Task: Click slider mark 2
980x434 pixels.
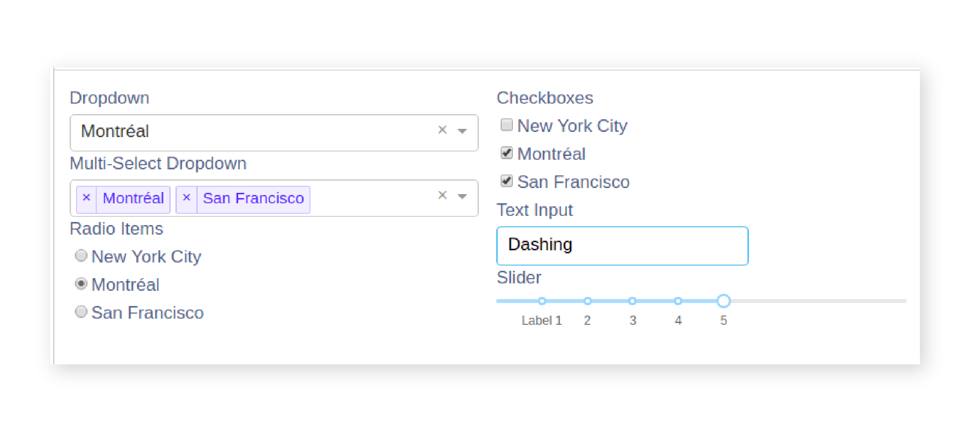Action: click(x=587, y=301)
